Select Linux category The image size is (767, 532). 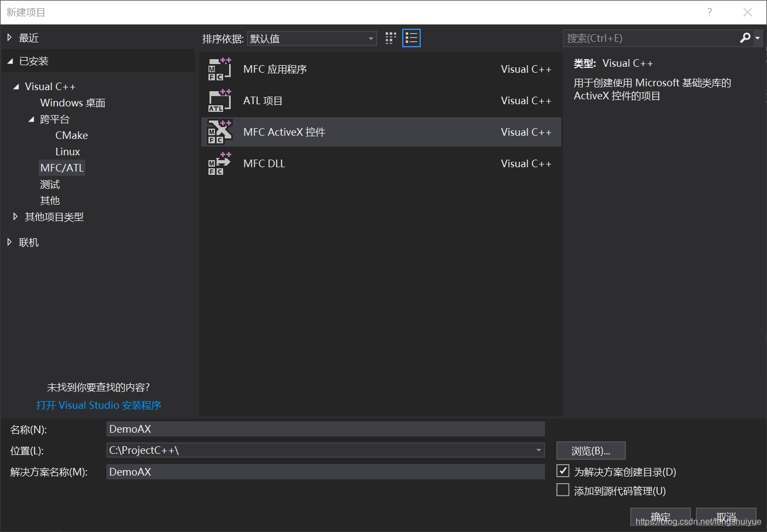click(x=67, y=151)
